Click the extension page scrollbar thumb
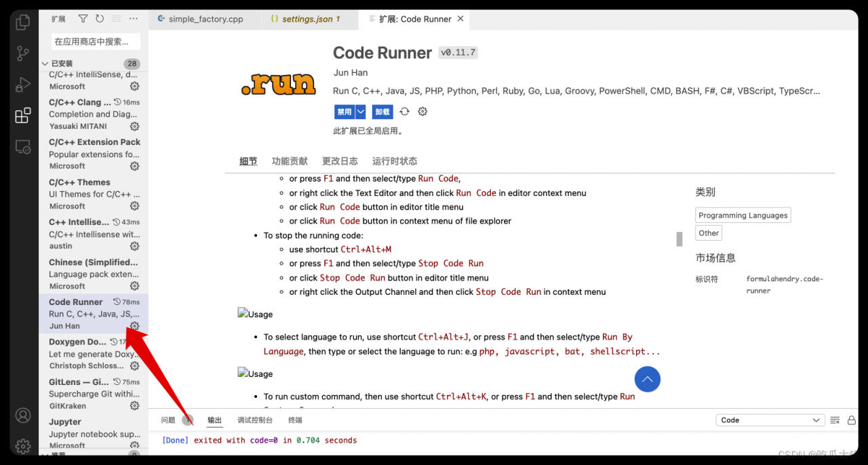 (679, 239)
